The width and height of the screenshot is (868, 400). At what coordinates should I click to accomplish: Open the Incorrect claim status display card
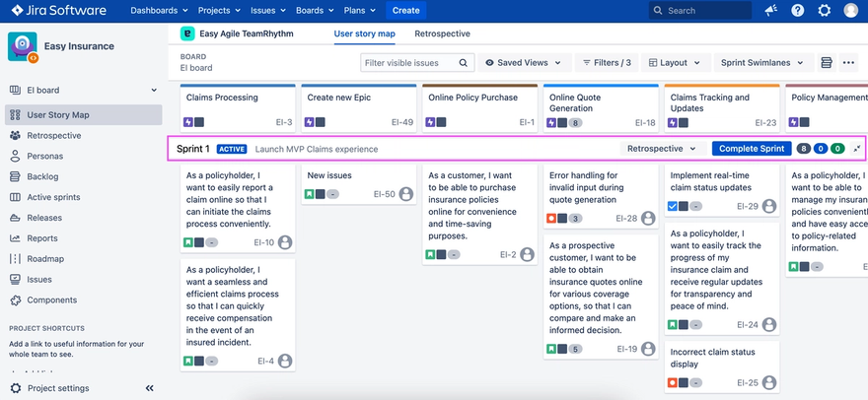click(x=722, y=367)
